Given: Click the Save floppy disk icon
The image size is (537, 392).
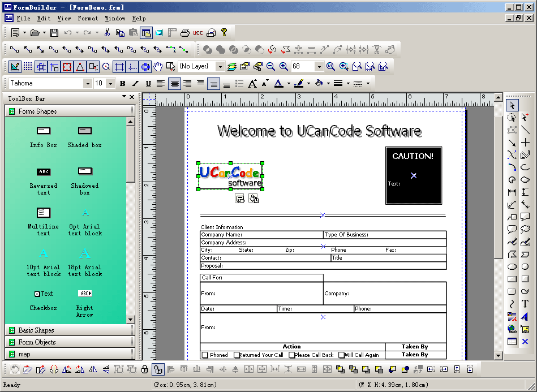Looking at the screenshot, I should (54, 33).
